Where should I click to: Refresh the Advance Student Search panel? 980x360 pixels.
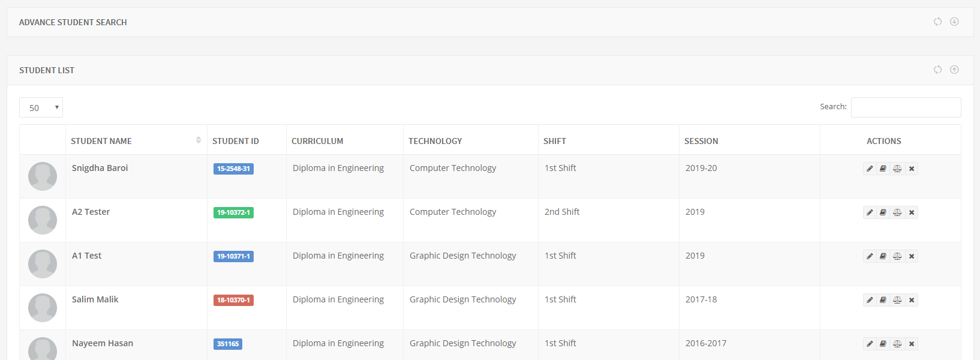[x=937, y=22]
